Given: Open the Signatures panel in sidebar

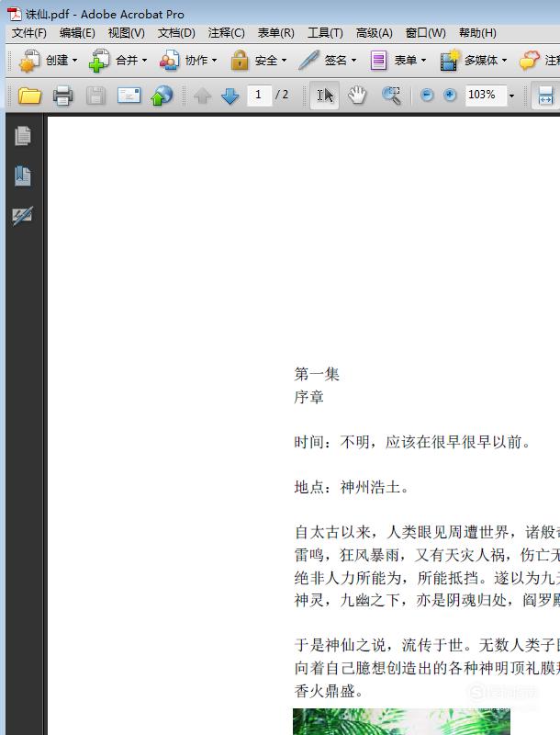Looking at the screenshot, I should 23,216.
